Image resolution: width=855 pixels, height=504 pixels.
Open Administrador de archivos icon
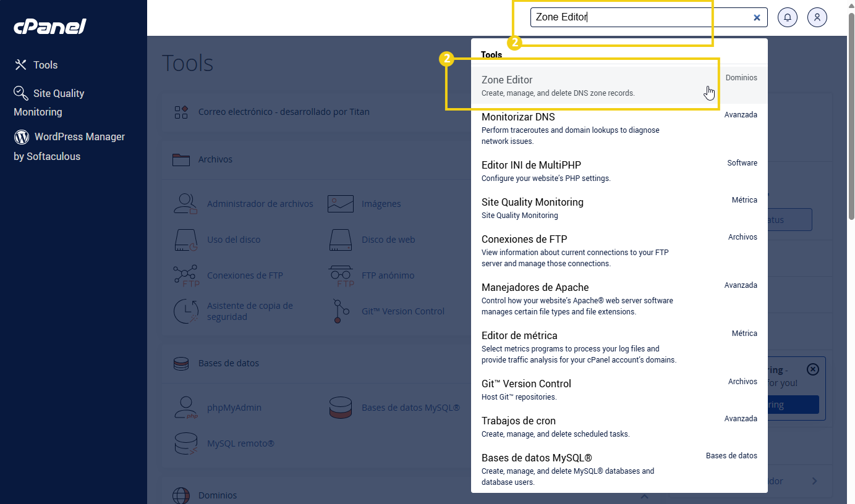click(185, 204)
